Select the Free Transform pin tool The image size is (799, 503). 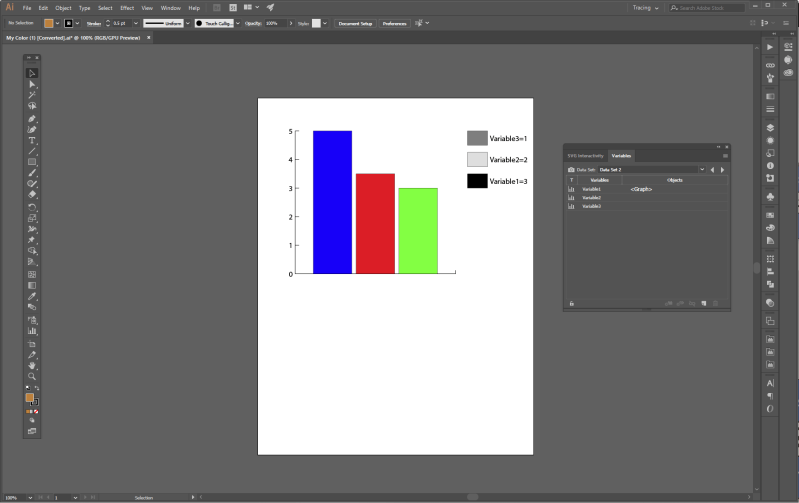coord(32,240)
